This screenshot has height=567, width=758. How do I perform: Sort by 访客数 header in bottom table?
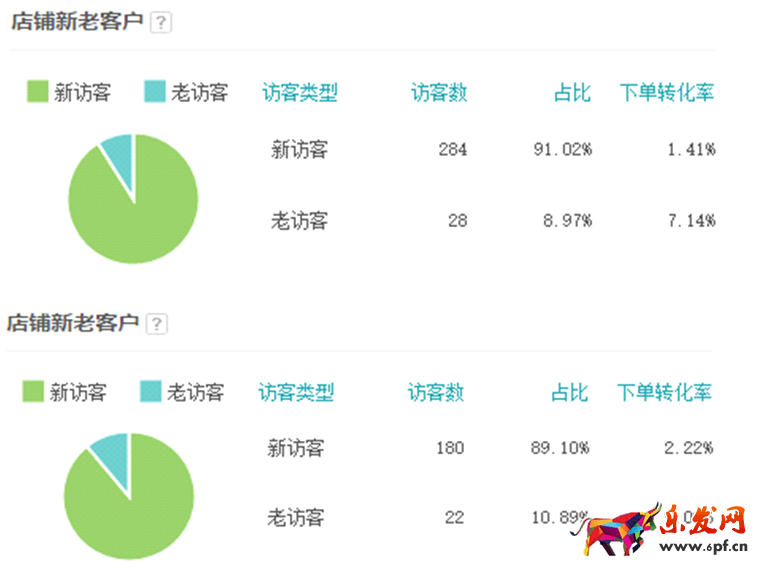[x=436, y=392]
